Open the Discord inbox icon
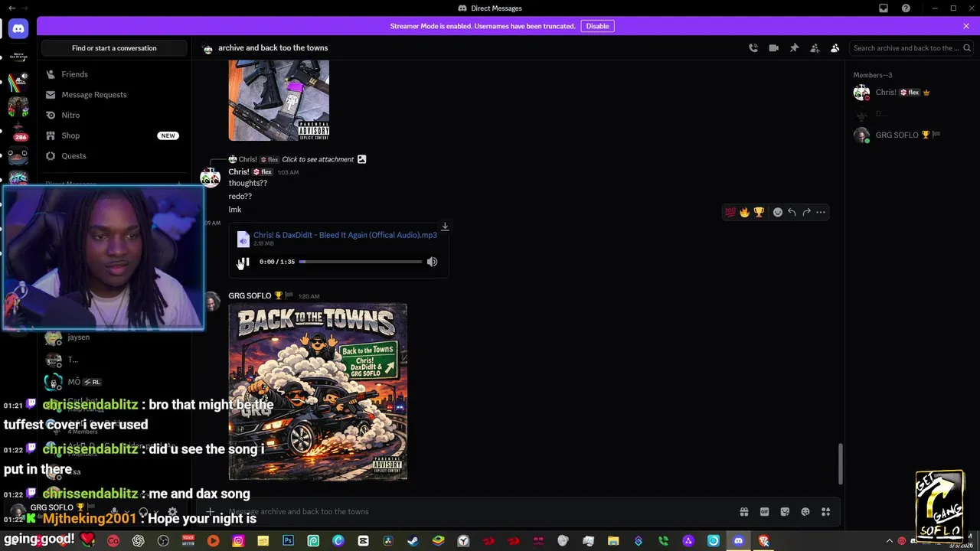This screenshot has width=980, height=551. pyautogui.click(x=884, y=8)
